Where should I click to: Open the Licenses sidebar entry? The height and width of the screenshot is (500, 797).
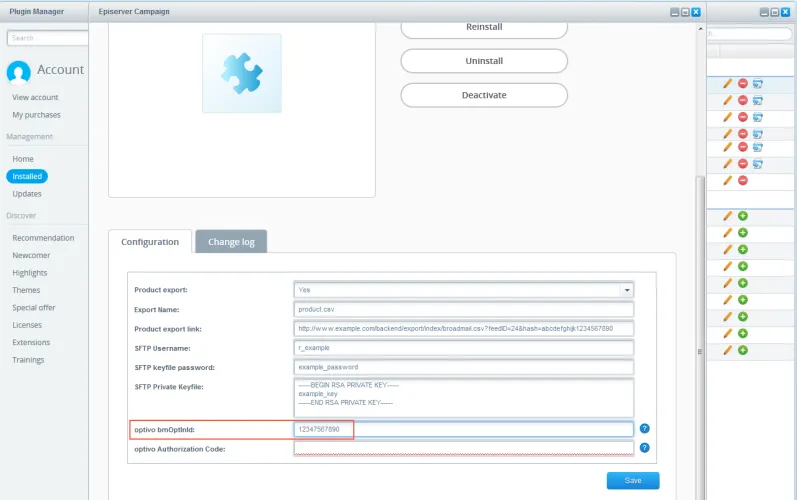[27, 325]
